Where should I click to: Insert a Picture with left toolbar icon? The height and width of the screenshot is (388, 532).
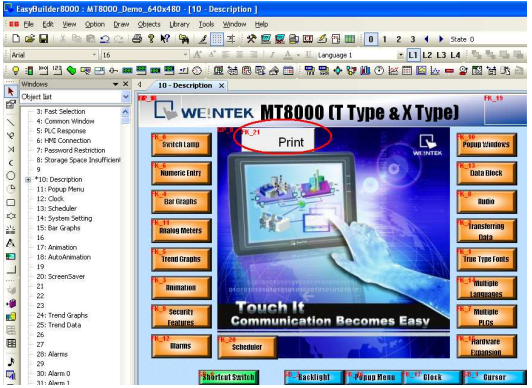tap(11, 257)
